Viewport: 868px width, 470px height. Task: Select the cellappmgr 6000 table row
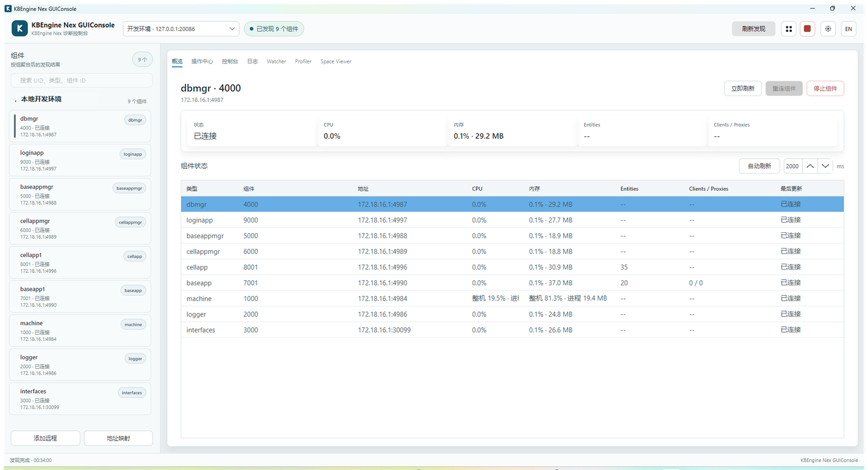[512, 252]
